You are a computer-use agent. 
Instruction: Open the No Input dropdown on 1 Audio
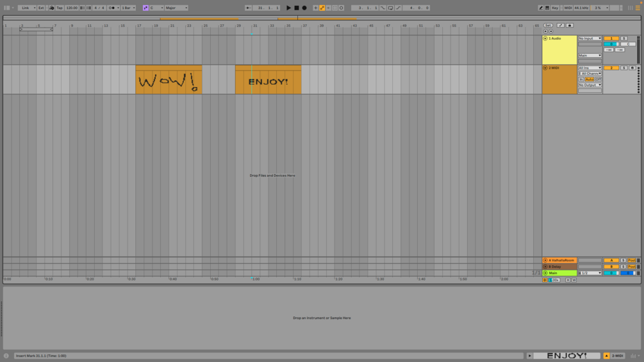click(590, 38)
